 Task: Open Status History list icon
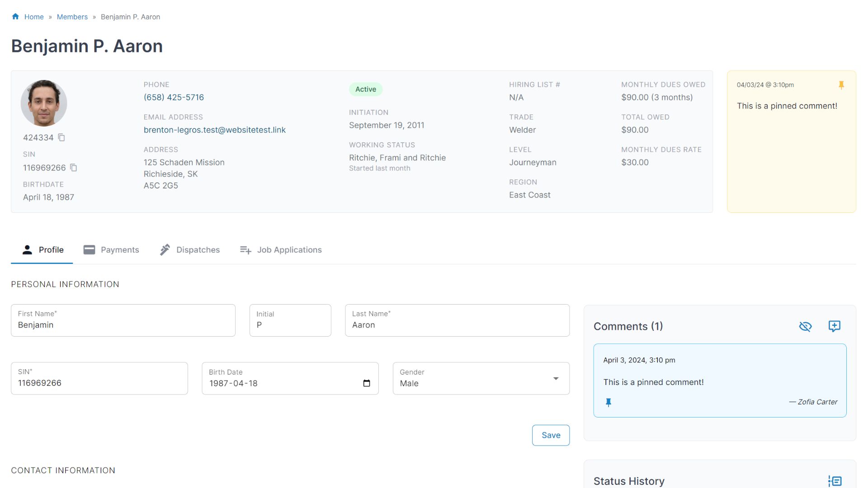(x=835, y=481)
